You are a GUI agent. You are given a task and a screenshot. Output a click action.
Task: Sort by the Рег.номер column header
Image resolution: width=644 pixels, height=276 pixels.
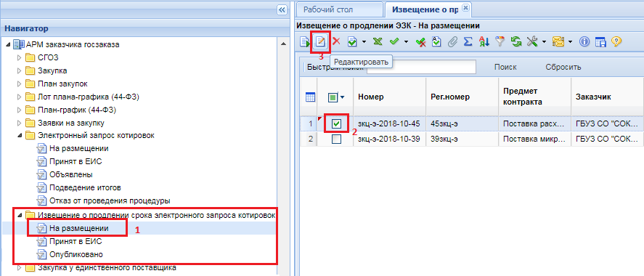click(462, 97)
